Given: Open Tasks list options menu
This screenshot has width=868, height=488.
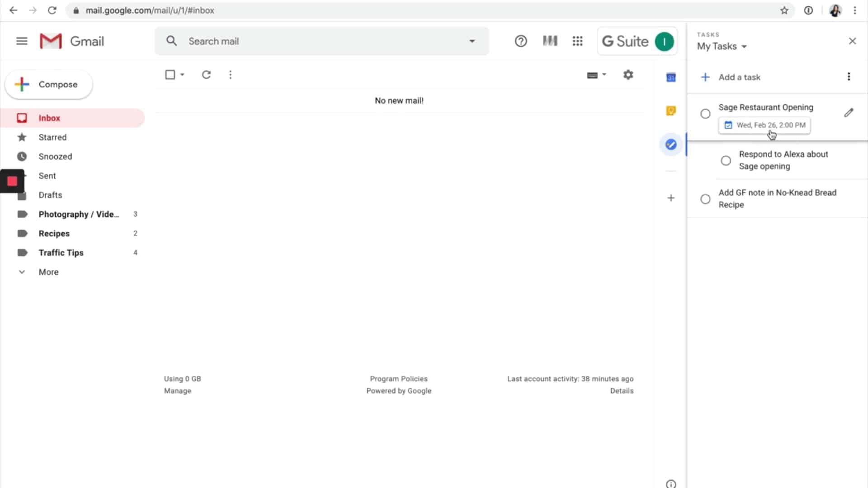Looking at the screenshot, I should coord(849,77).
